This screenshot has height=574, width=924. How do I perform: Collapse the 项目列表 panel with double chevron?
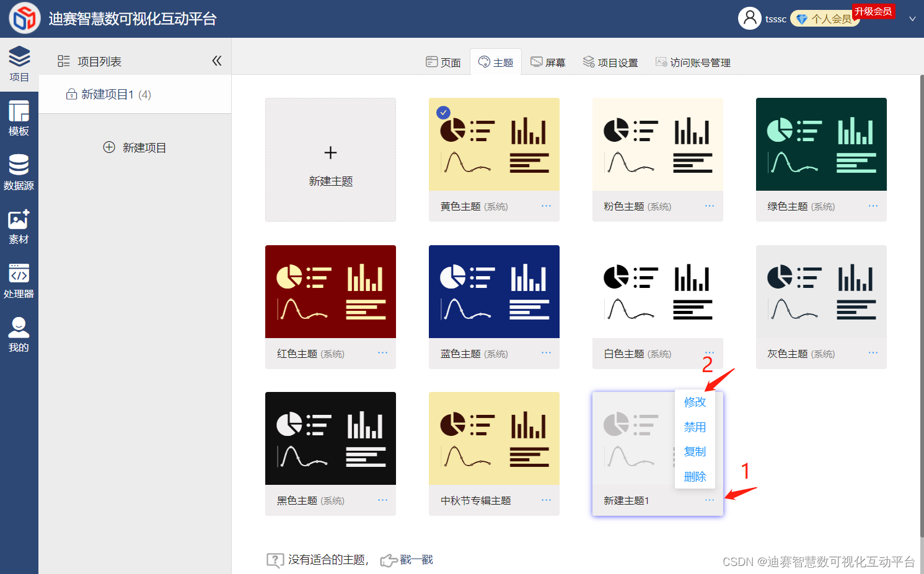click(217, 61)
